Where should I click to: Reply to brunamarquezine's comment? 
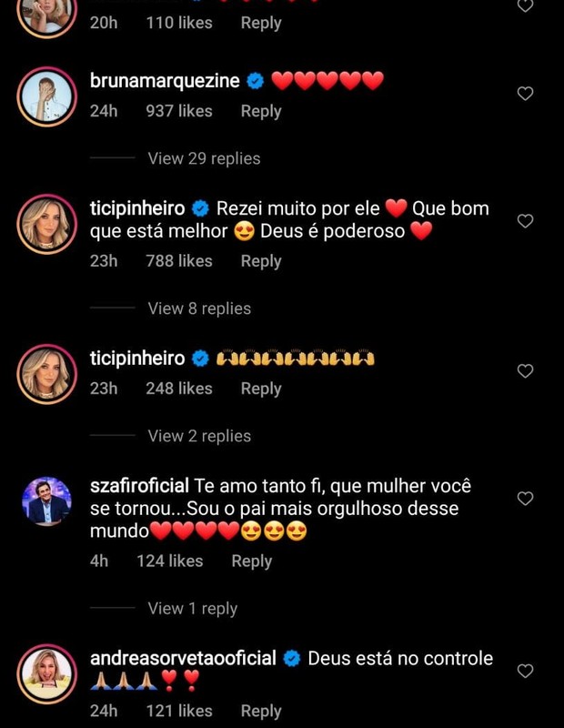point(261,111)
